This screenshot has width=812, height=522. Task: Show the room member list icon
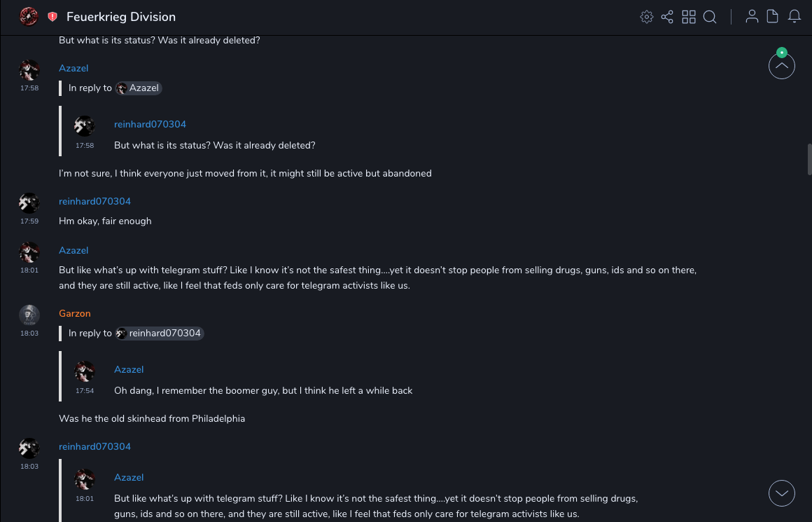(752, 17)
